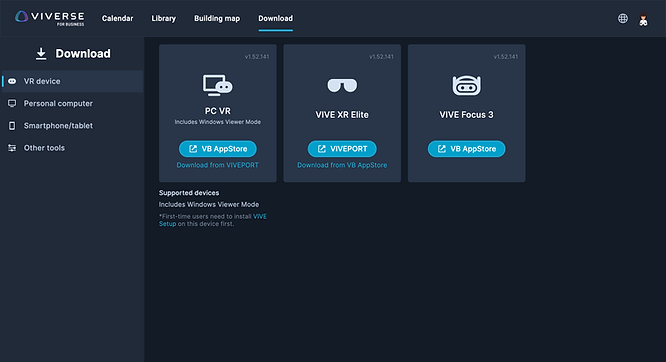The width and height of the screenshot is (666, 362).
Task: Open the user avatar profile menu
Action: pyautogui.click(x=643, y=20)
